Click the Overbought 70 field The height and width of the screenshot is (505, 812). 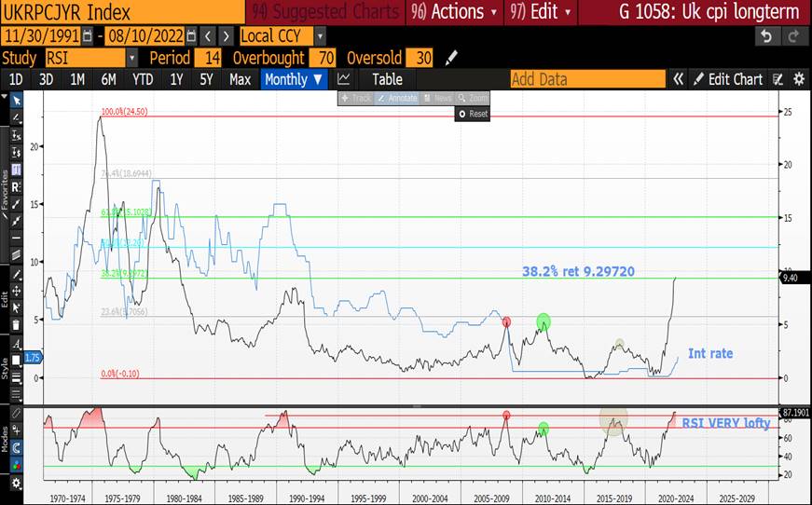[323, 58]
